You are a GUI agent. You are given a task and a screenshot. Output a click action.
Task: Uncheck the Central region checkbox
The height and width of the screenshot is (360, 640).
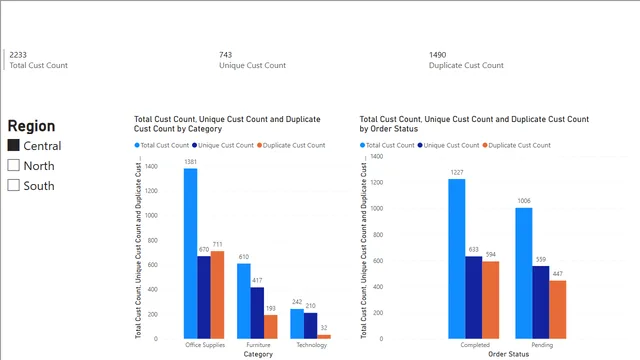(x=13, y=145)
